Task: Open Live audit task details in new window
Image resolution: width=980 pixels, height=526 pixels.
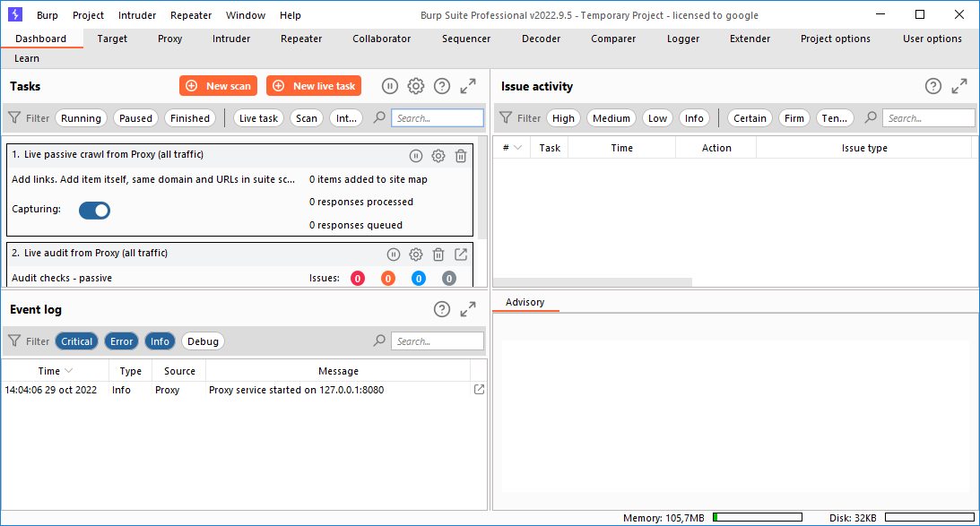Action: 461,254
